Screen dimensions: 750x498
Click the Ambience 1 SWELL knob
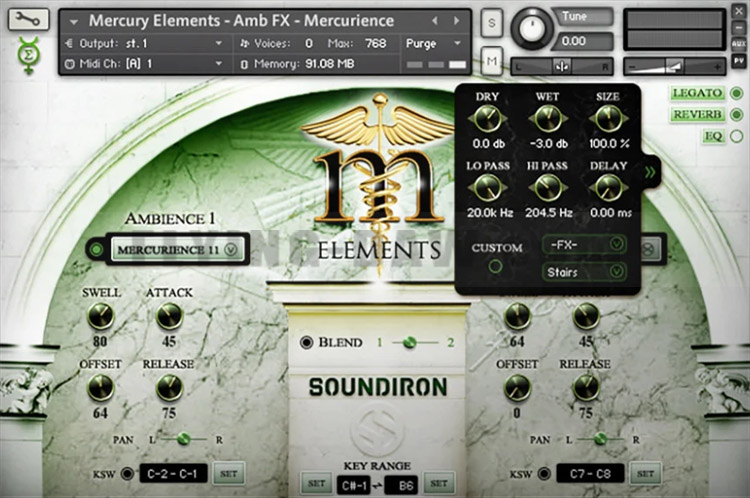pos(100,316)
